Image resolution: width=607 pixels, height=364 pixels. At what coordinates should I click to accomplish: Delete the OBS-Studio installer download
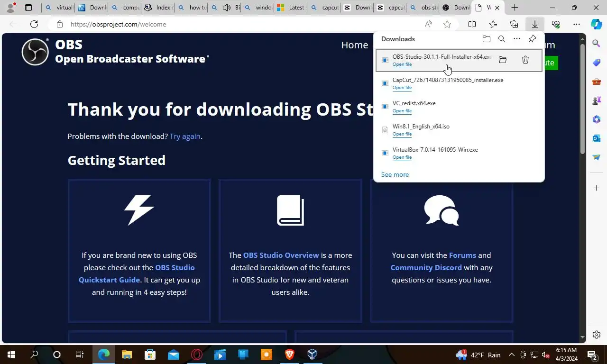click(525, 60)
